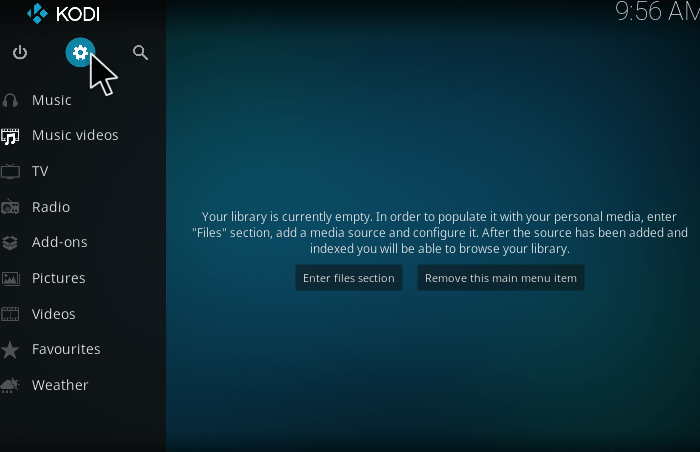Click Enter files section button
Image resolution: width=700 pixels, height=452 pixels.
(349, 278)
